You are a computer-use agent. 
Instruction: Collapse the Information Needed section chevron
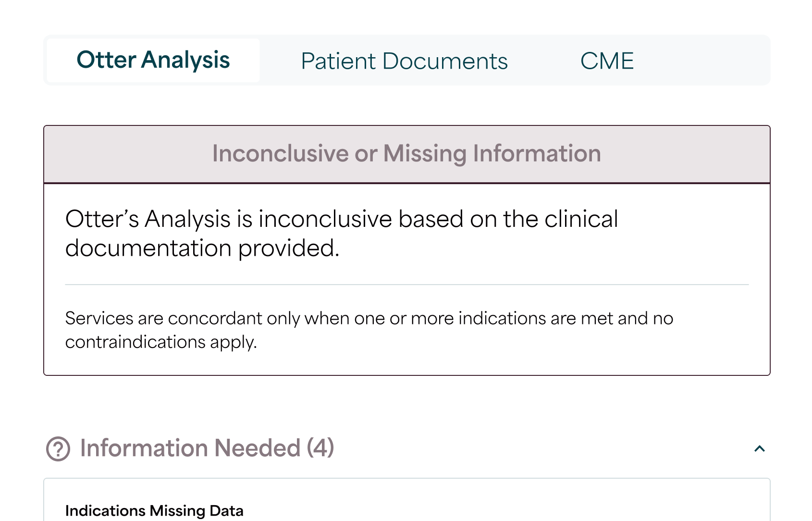(759, 449)
